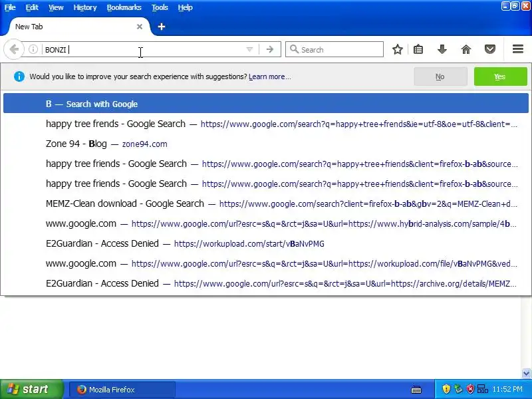The height and width of the screenshot is (399, 532).
Task: Select www.google.com hybrid-analysis.com result
Action: (x=265, y=223)
